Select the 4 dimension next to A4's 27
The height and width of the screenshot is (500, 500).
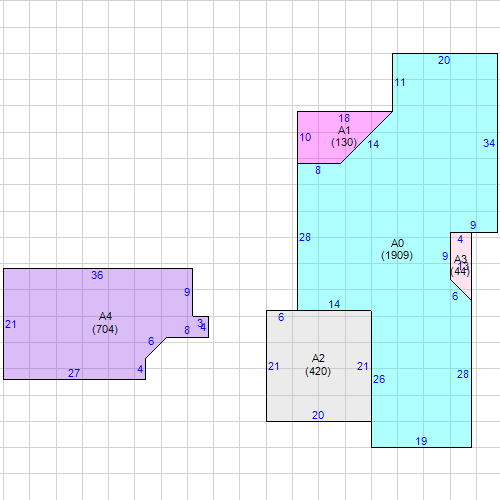point(140,369)
